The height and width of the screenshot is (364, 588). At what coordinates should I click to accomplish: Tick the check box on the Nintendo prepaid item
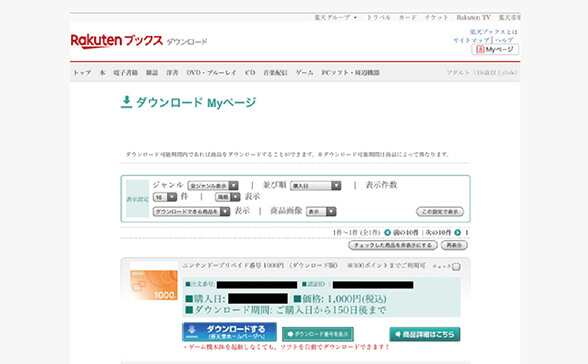456,267
